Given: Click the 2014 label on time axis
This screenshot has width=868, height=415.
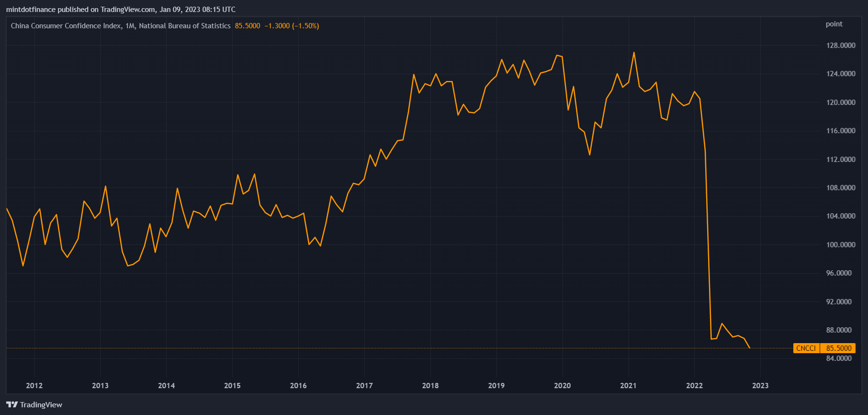Looking at the screenshot, I should tap(166, 386).
